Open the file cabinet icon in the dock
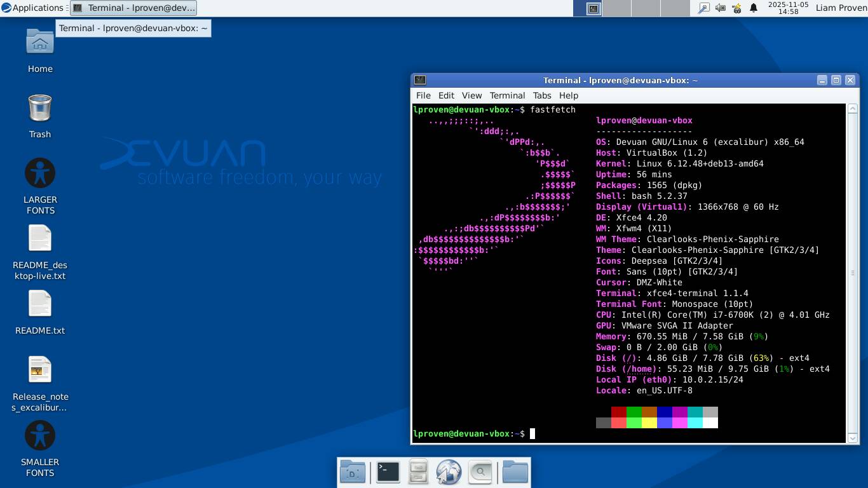868x488 pixels. (x=418, y=472)
